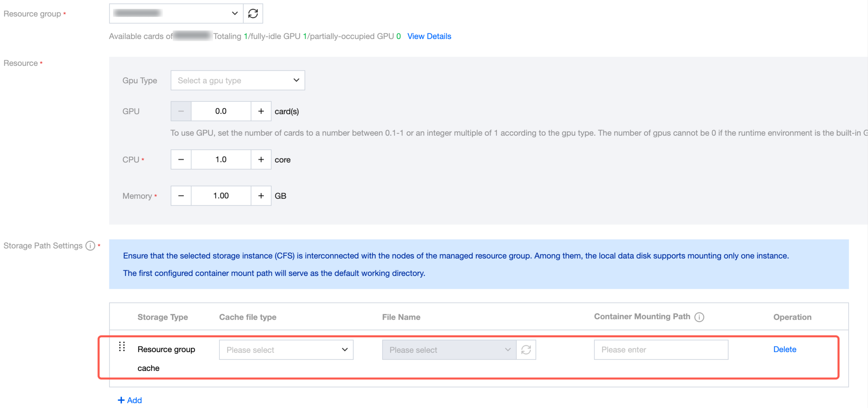Expand the Gpu Type selector

238,80
